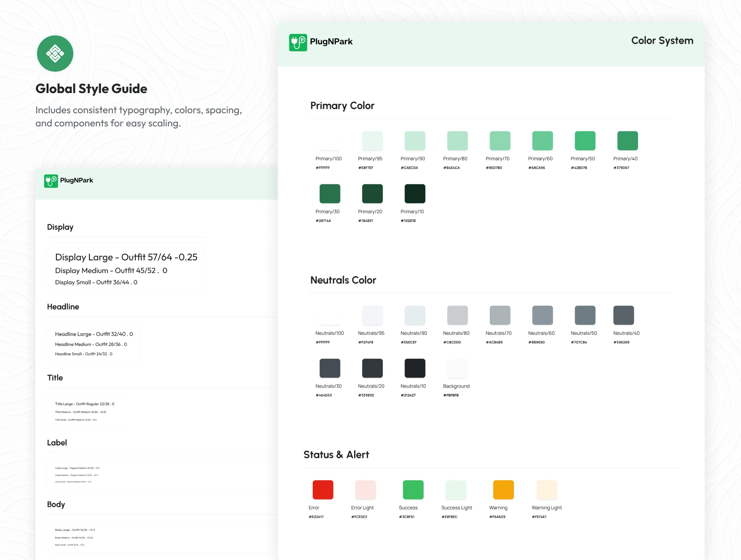Screen dimensions: 741x560
Task: Click "Display Small - Outfit 36/44 . 0" text
Action: 96,282
